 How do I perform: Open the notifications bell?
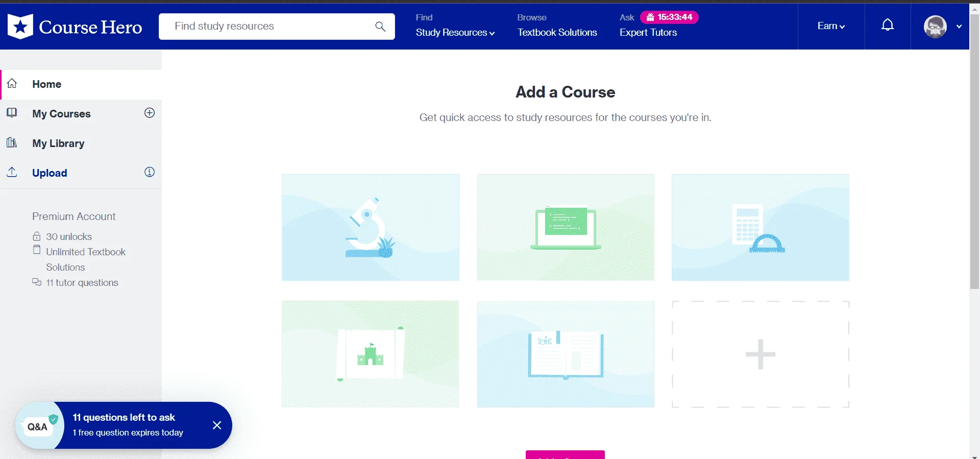(888, 25)
